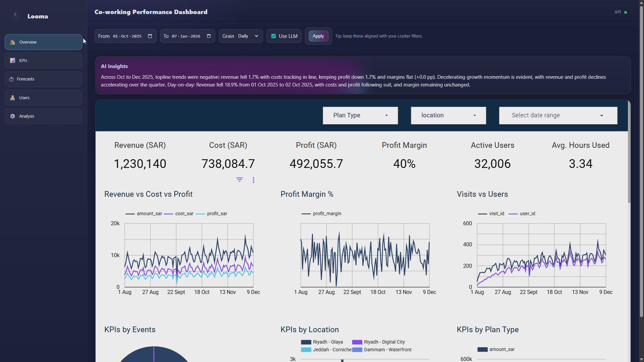The image size is (644, 362).
Task: Click the Overview sidebar icon
Action: (x=12, y=42)
